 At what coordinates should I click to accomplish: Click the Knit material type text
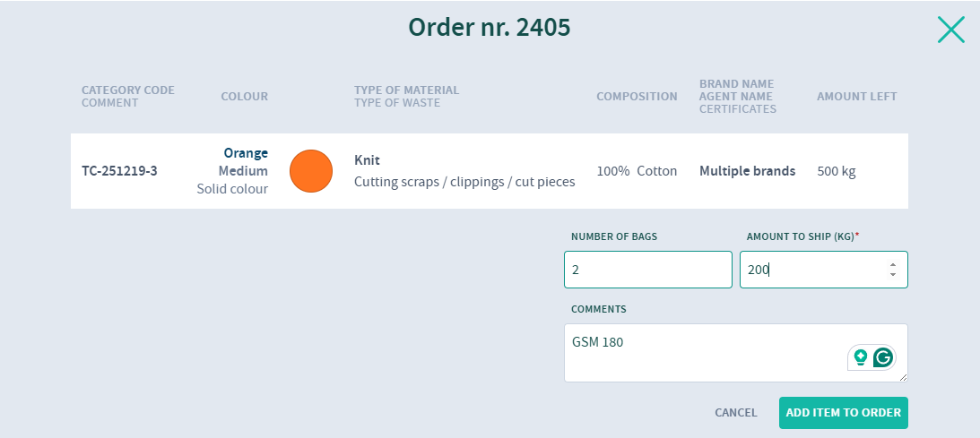click(368, 160)
